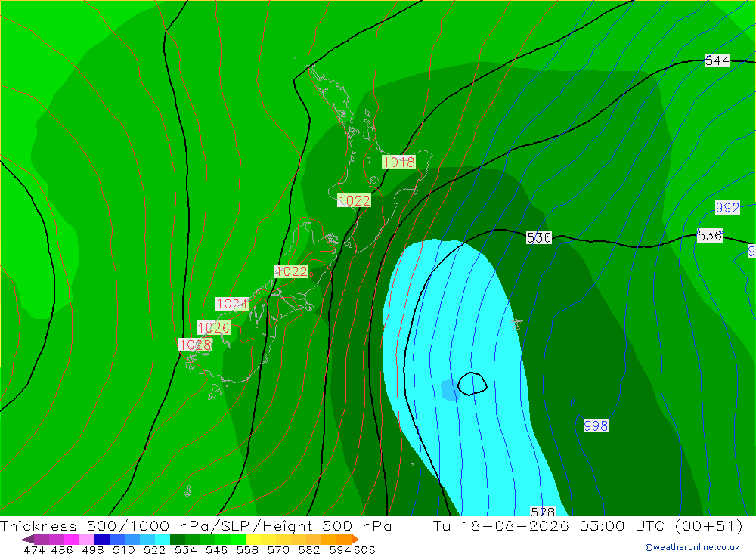The image size is (756, 554).
Task: Click the 1028 pressure label
Action: pyautogui.click(x=195, y=345)
